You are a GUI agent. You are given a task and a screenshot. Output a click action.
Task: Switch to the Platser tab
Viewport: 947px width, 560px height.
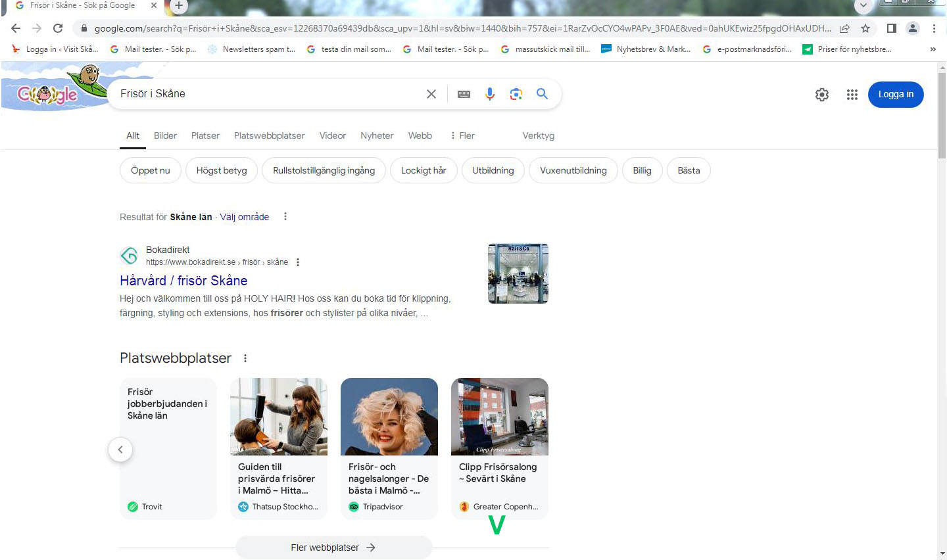click(x=205, y=135)
